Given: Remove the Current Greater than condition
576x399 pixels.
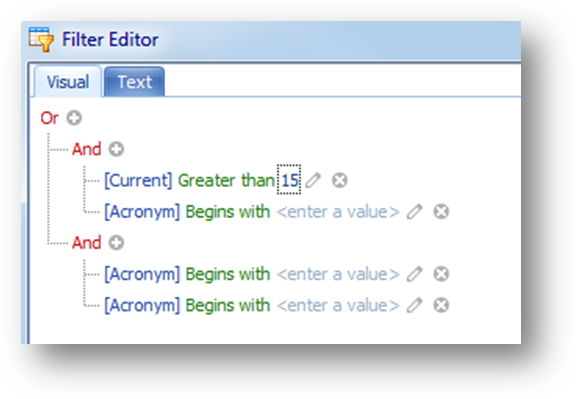Looking at the screenshot, I should pyautogui.click(x=339, y=180).
